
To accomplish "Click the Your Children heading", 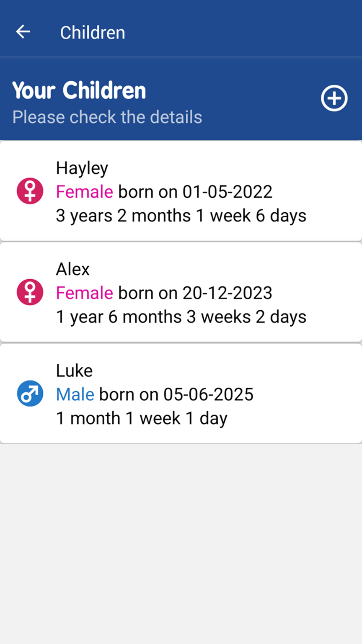I will [x=79, y=90].
